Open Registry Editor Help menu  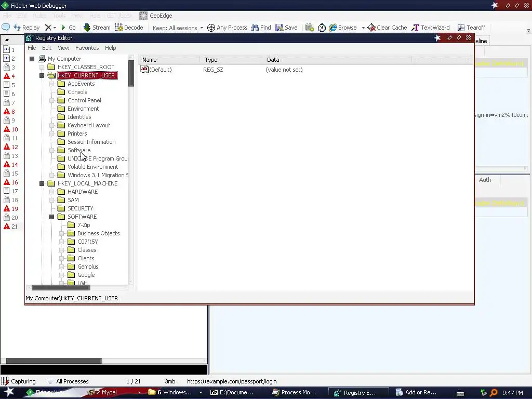coord(110,48)
